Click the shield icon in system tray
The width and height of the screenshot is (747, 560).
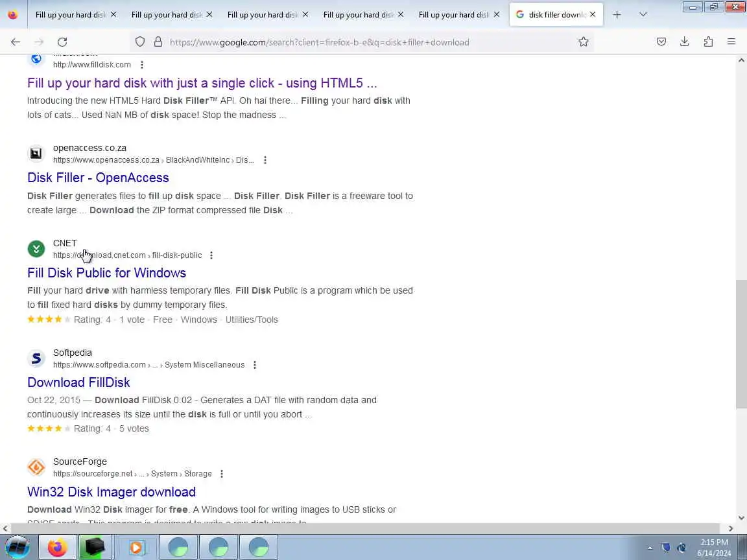coord(666,548)
